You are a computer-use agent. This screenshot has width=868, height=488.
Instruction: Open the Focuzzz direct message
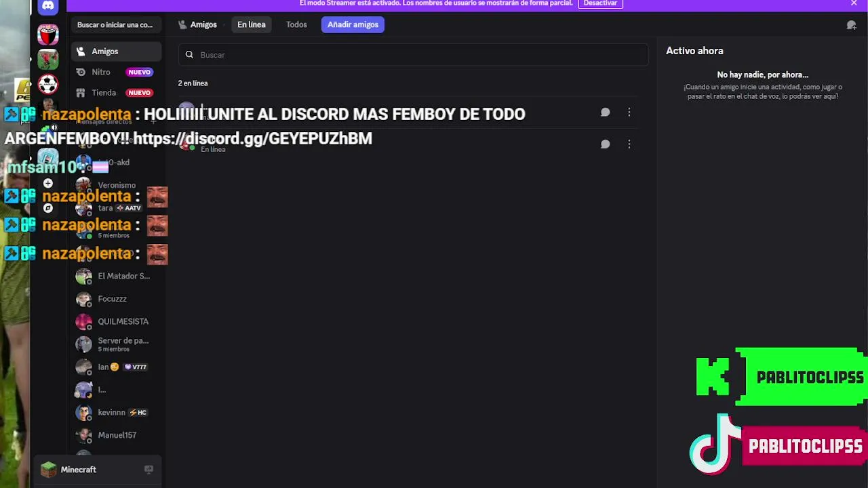coord(117,299)
